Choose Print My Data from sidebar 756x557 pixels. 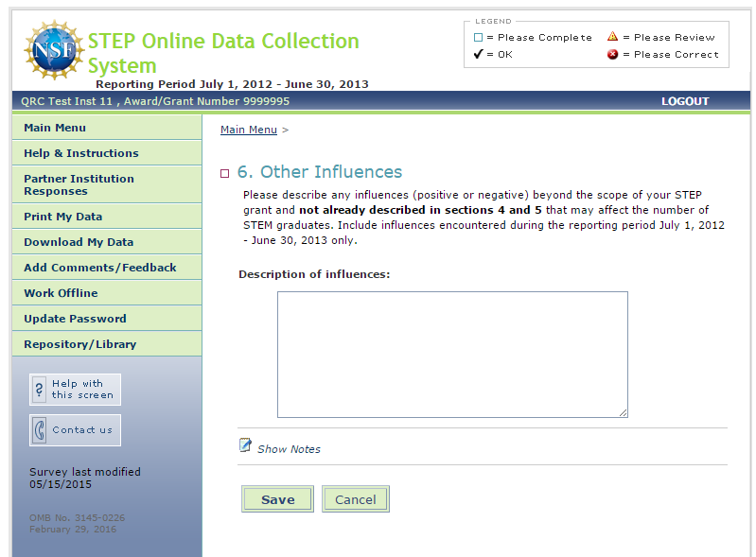tap(107, 217)
